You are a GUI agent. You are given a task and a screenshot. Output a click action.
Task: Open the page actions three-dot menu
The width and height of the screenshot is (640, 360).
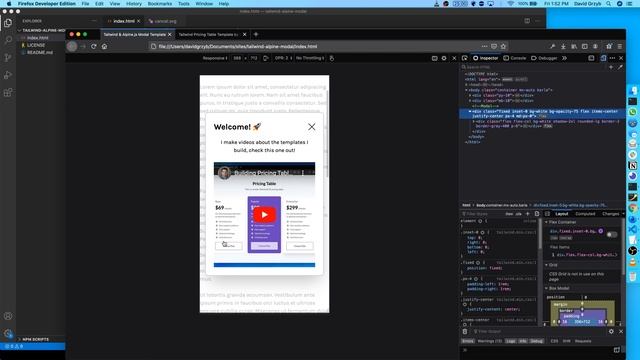[x=484, y=47]
